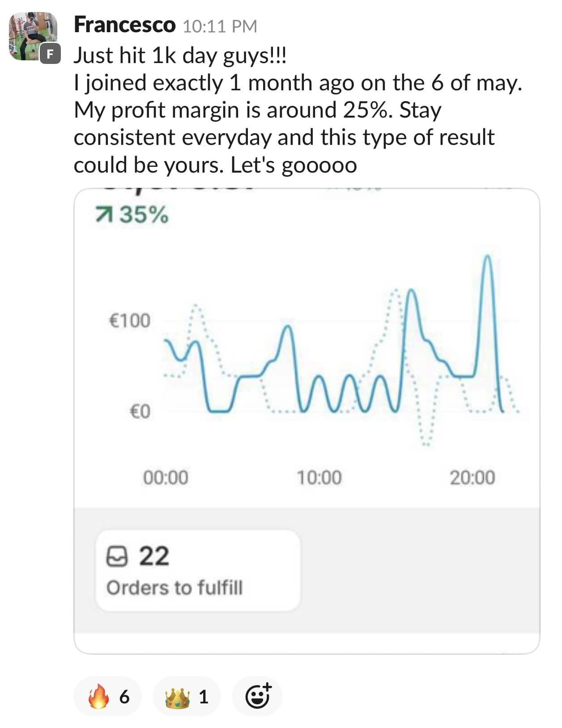Screen dimensions: 562x728
Task: Click the tallest peak of the solid line
Action: (x=487, y=258)
